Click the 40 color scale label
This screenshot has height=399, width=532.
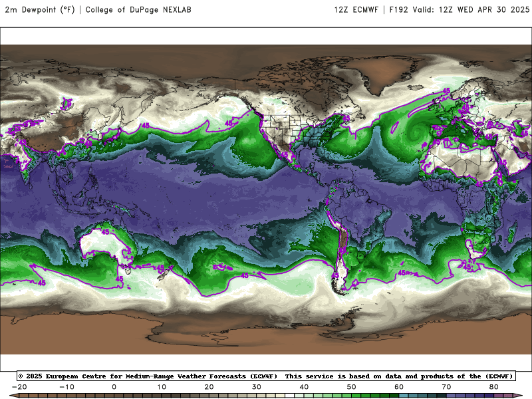coord(304,387)
